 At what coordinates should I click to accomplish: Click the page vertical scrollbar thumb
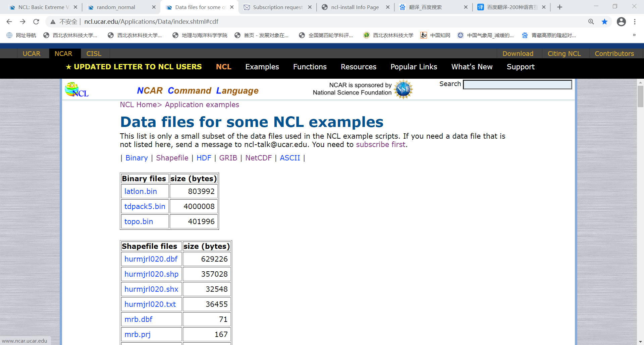[640, 96]
